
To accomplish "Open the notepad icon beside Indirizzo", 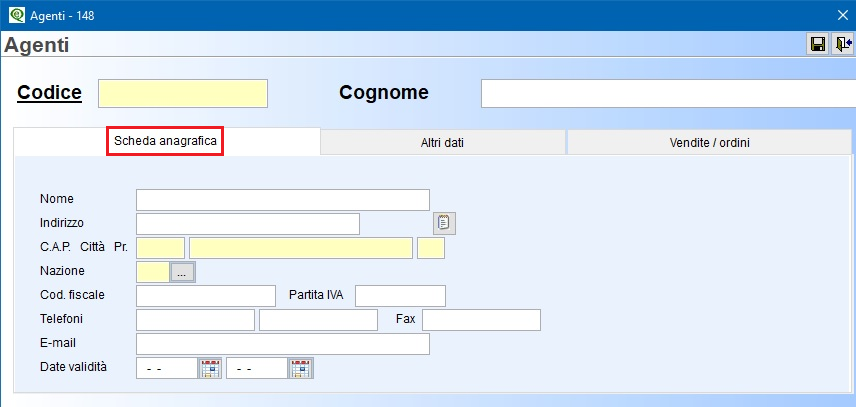I will [x=444, y=223].
